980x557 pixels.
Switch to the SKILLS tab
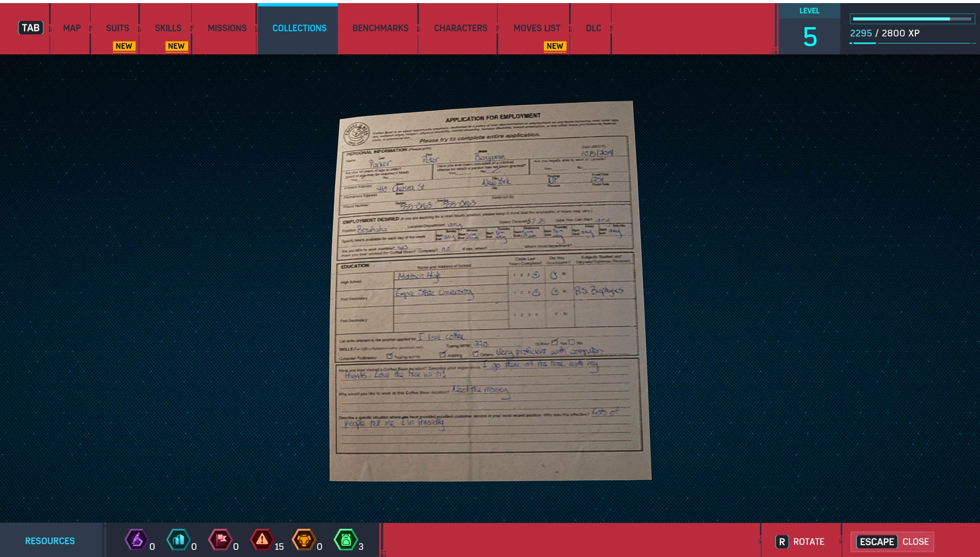(x=168, y=28)
